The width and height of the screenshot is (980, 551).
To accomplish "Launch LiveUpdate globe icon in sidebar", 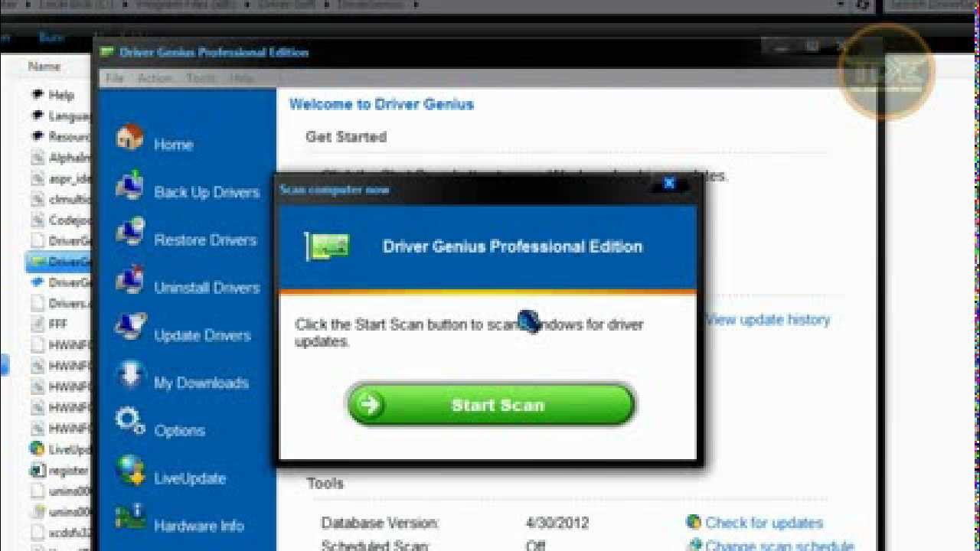I will 130,471.
